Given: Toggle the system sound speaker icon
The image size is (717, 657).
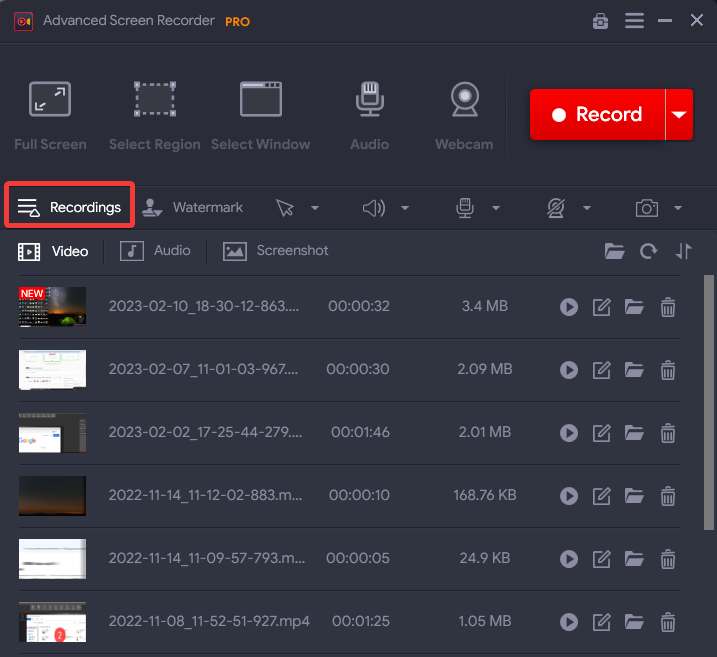Looking at the screenshot, I should coord(374,208).
